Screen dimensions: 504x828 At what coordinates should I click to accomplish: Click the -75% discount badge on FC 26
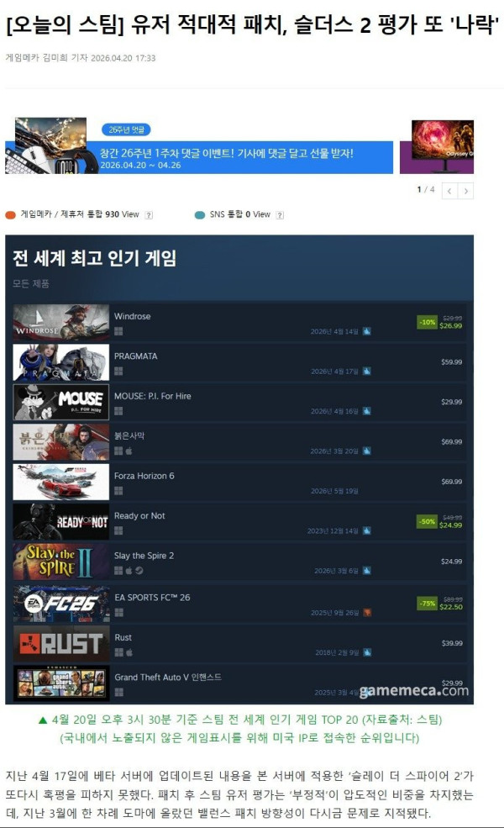427,603
